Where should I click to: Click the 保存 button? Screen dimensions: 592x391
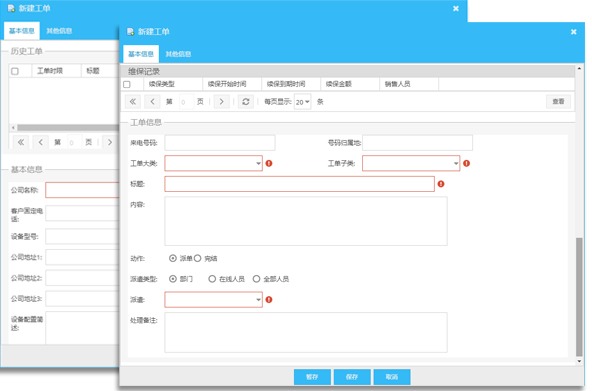coord(352,377)
